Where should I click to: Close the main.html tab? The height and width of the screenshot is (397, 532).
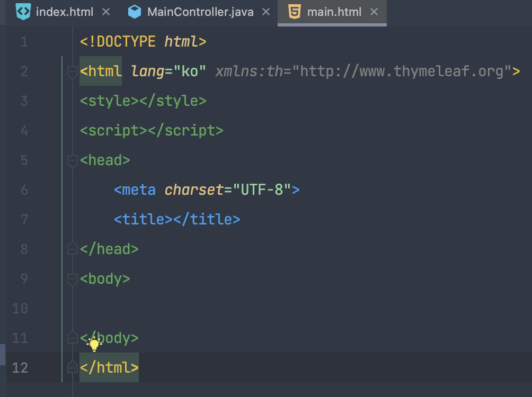coord(374,12)
